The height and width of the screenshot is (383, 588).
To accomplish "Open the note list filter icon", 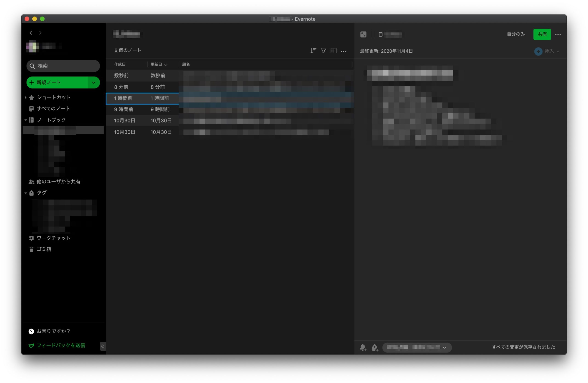I will click(x=323, y=51).
